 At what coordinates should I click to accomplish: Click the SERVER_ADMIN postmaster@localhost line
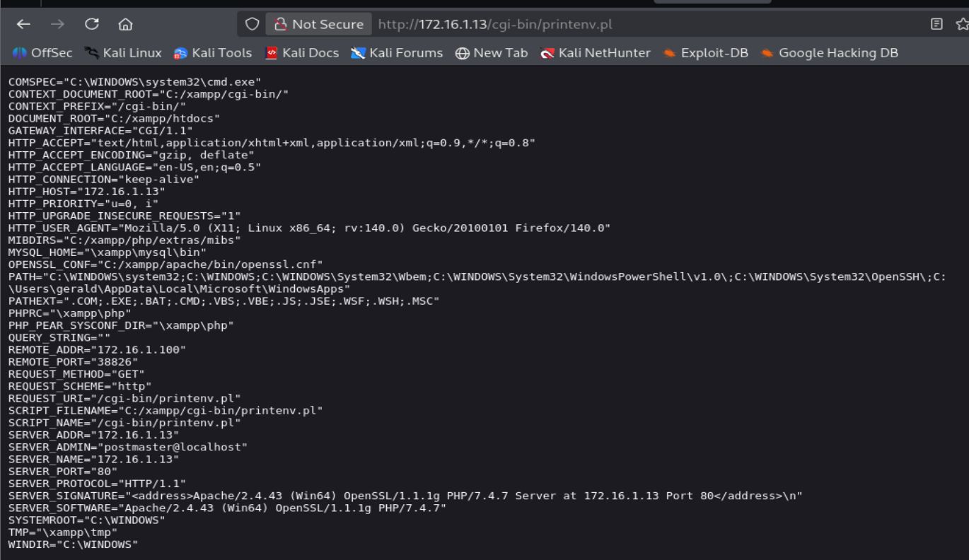point(128,447)
